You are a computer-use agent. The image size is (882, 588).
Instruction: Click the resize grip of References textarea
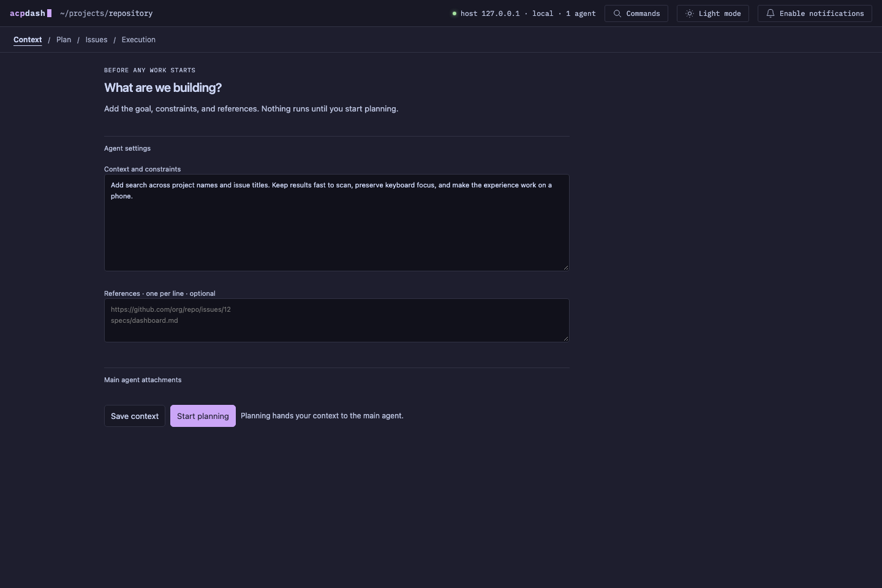566,338
